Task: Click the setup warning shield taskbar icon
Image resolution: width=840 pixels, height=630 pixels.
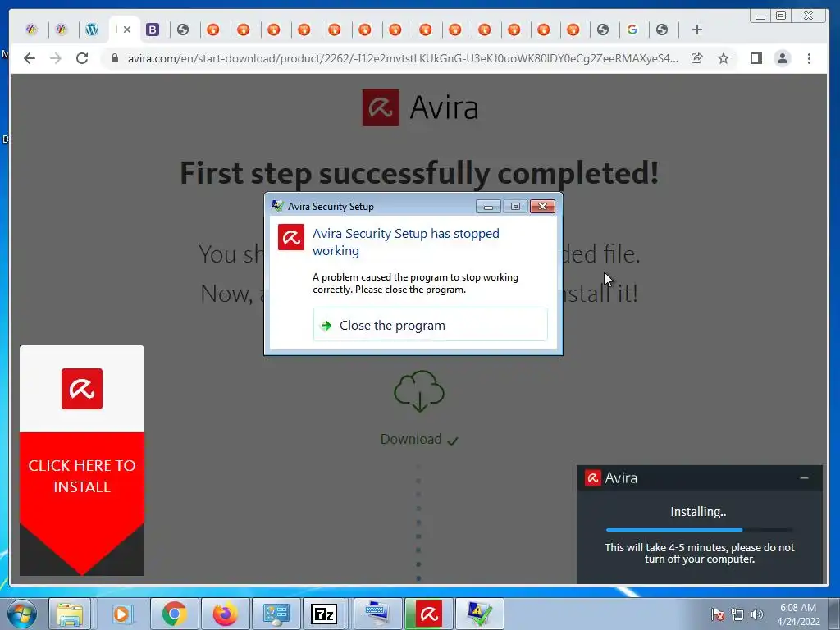Action: click(x=479, y=614)
